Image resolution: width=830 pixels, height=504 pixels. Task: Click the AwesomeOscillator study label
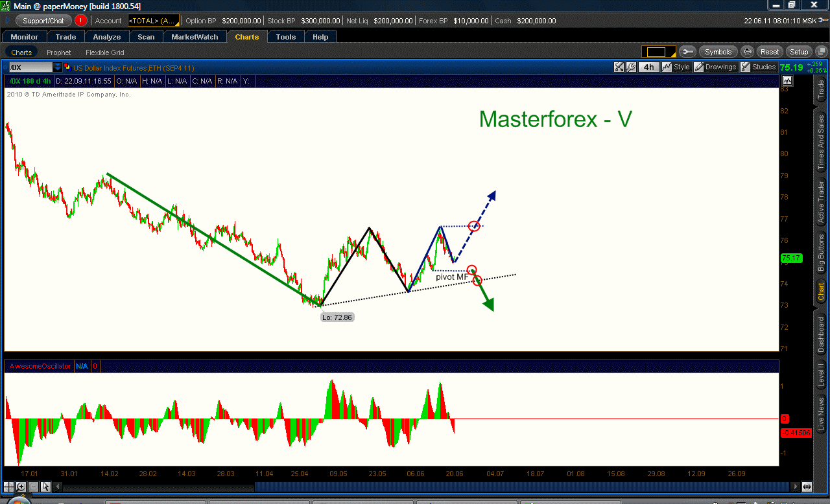click(x=40, y=366)
